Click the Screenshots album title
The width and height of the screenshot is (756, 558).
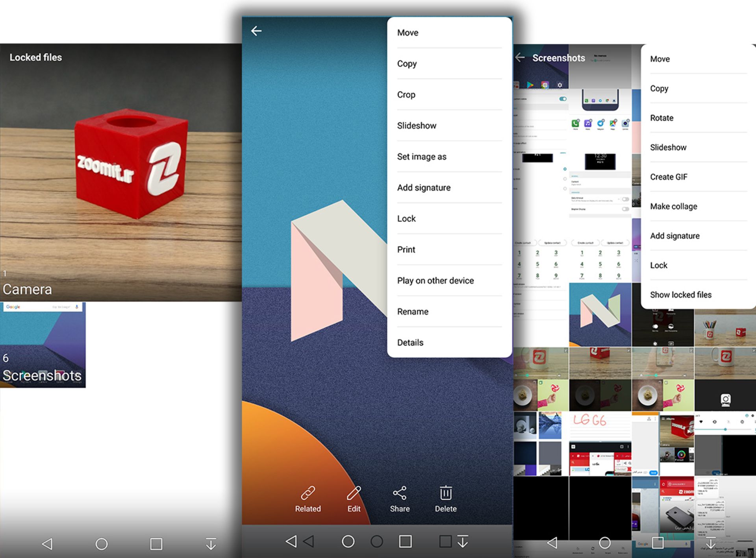pyautogui.click(x=559, y=58)
